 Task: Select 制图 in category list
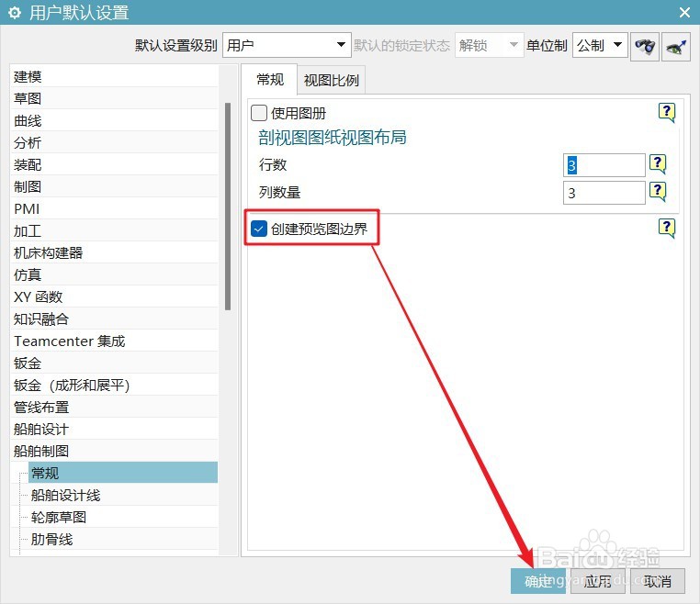pyautogui.click(x=114, y=186)
